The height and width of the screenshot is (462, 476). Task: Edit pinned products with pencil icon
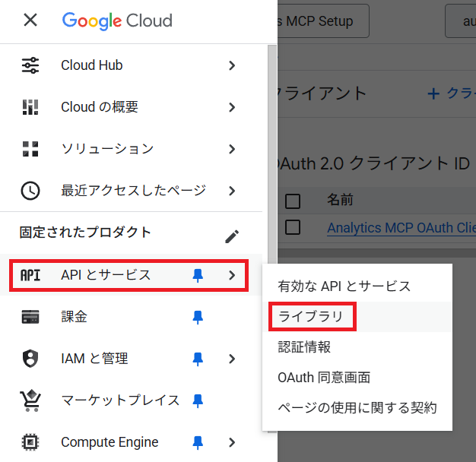(x=232, y=236)
